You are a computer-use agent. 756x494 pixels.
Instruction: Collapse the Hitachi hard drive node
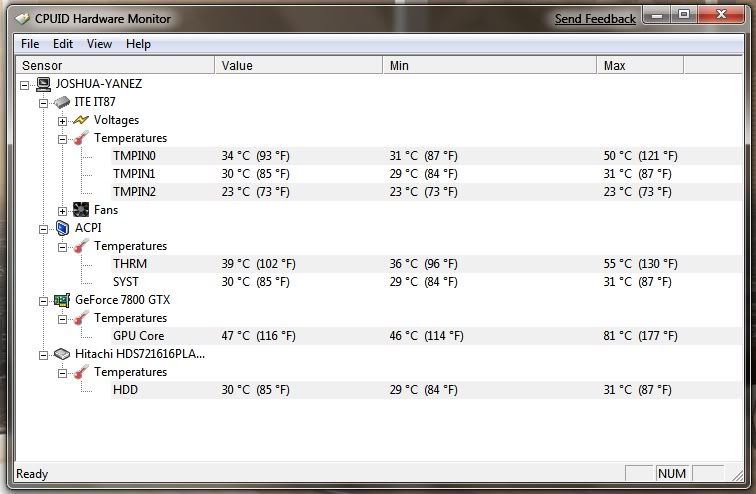pos(43,355)
